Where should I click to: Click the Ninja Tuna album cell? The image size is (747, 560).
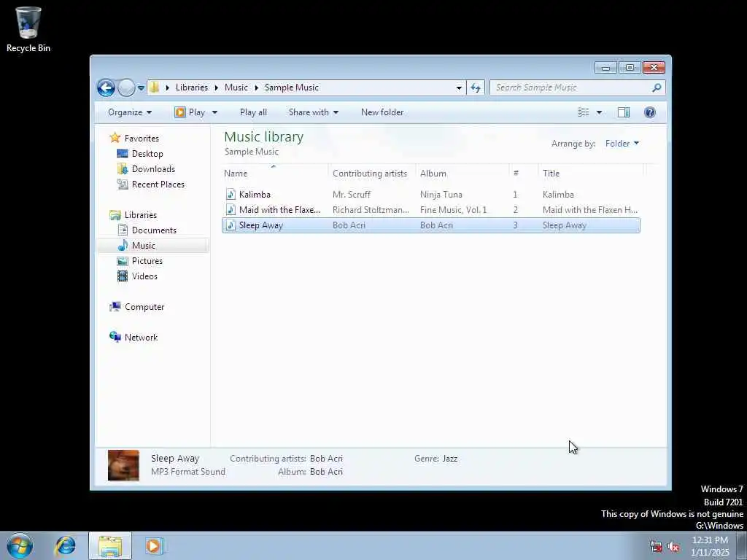click(441, 194)
